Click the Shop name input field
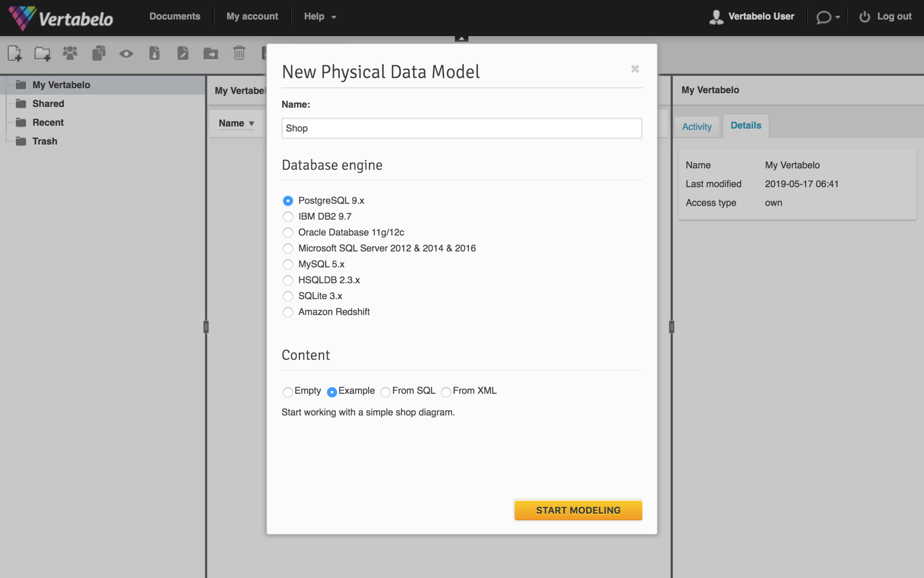 point(462,128)
